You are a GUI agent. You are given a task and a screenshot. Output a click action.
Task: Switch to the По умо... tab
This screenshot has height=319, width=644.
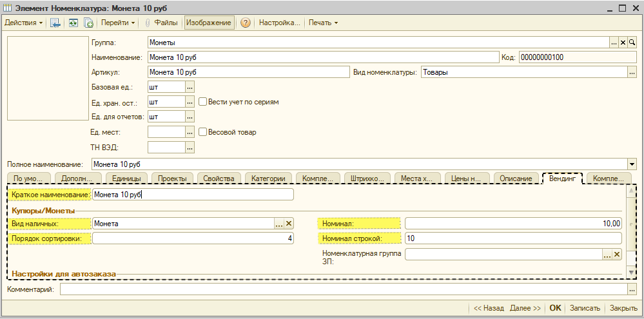29,179
